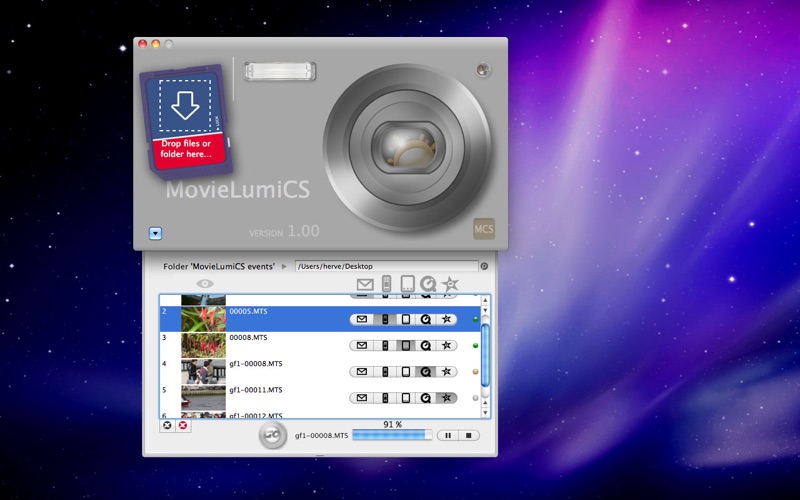Click the "Folder 'MovieLumiCS events'" label
Viewport: 800px width, 500px height.
click(219, 266)
